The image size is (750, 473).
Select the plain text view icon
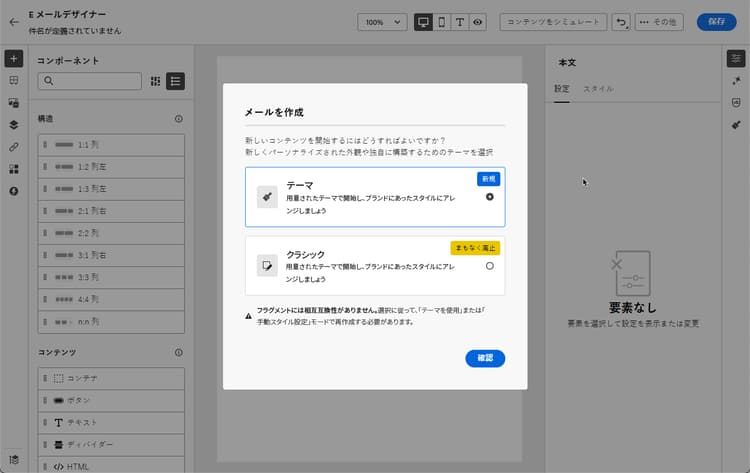click(x=460, y=22)
